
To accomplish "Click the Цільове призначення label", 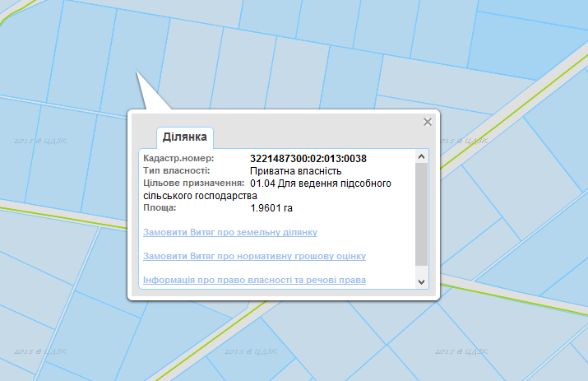I will 193,184.
